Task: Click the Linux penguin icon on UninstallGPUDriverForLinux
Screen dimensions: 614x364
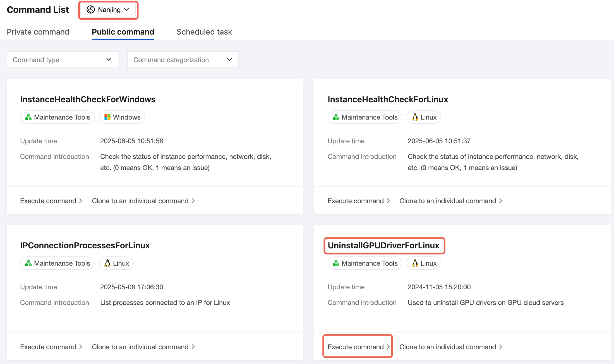Action: [415, 263]
